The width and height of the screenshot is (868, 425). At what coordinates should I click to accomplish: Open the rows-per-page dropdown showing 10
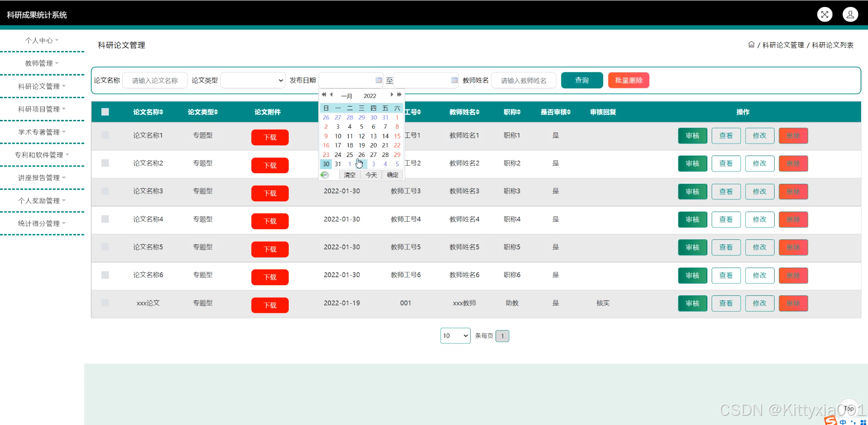pos(455,336)
